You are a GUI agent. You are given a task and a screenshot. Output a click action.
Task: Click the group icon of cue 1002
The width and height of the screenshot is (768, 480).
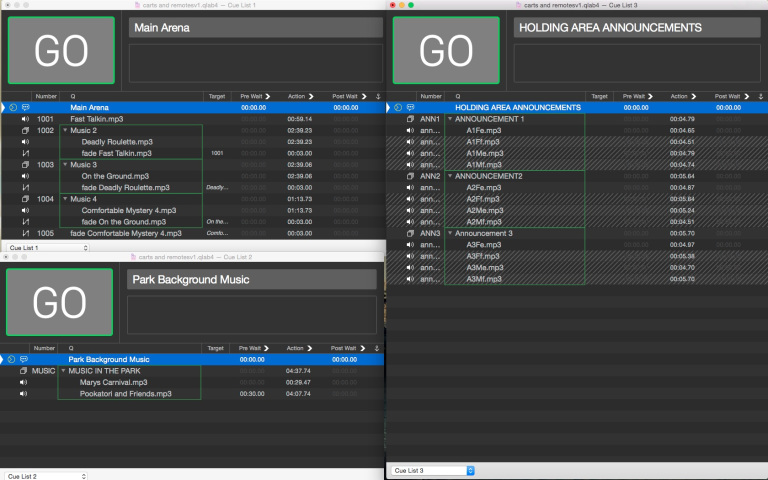(x=25, y=130)
